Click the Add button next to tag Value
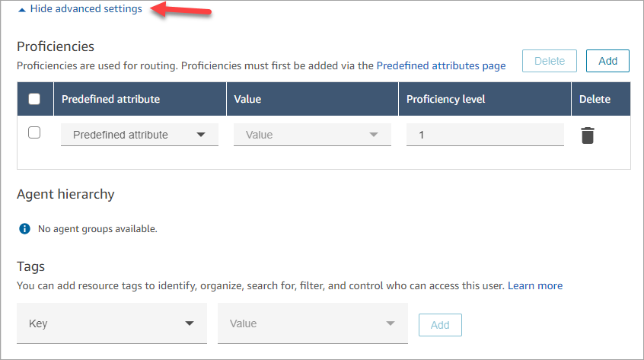Screen dimensions: 644x360 tap(440, 325)
